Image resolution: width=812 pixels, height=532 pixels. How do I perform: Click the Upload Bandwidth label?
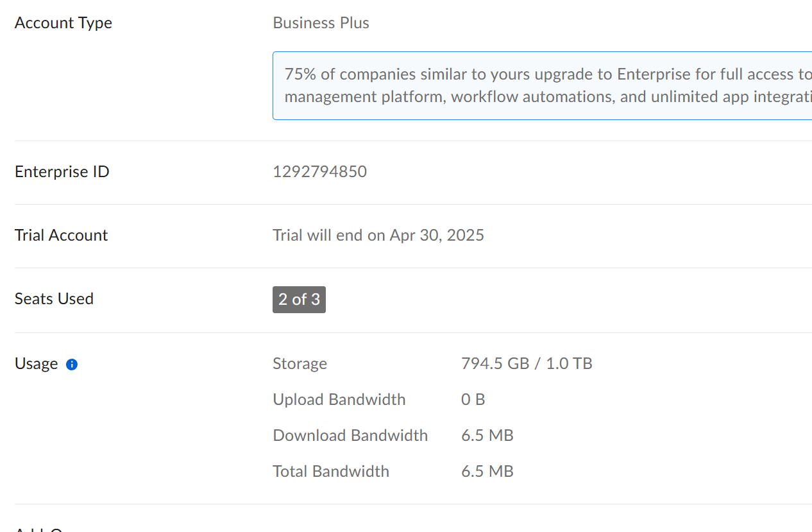(x=339, y=400)
